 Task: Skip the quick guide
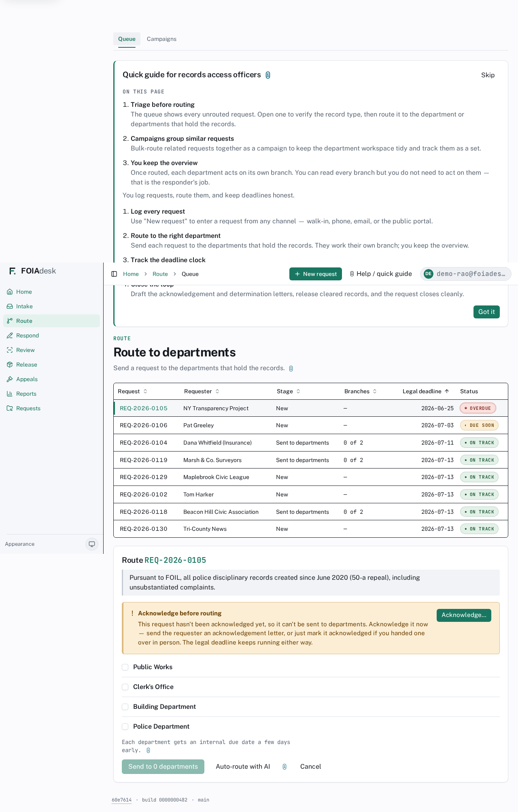point(488,75)
